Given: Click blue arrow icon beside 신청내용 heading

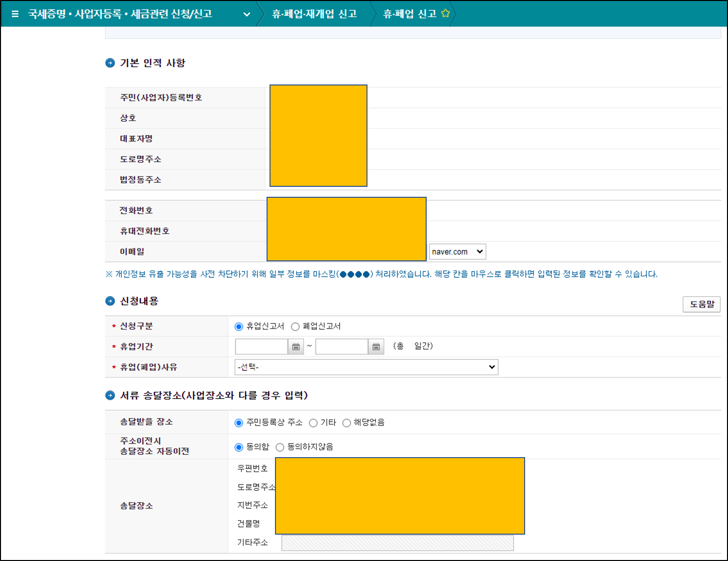Looking at the screenshot, I should click(109, 301).
